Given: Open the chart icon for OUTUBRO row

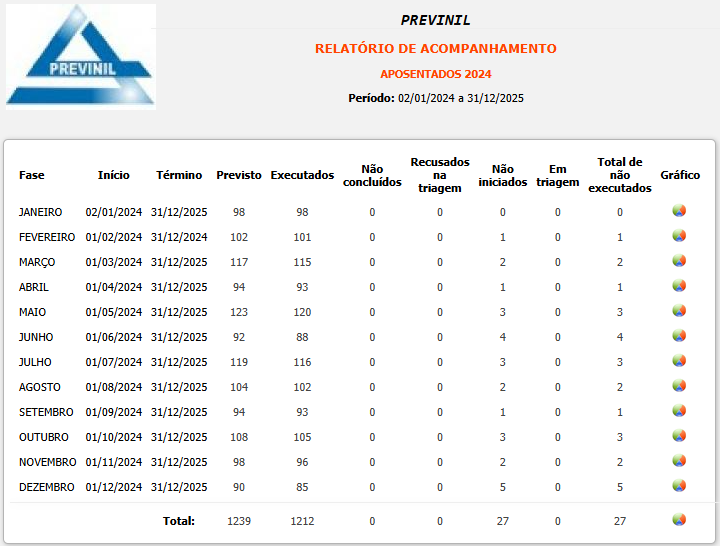Looking at the screenshot, I should click(x=679, y=436).
